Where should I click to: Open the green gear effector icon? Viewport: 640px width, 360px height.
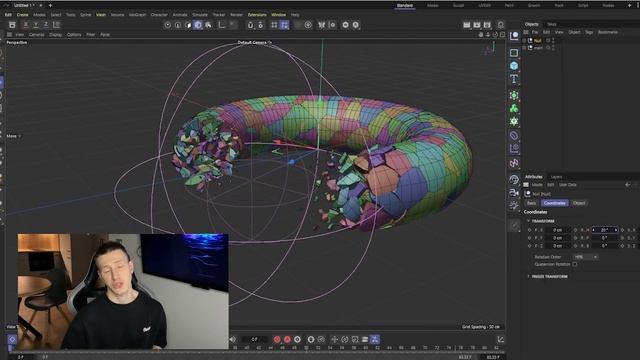pyautogui.click(x=514, y=121)
